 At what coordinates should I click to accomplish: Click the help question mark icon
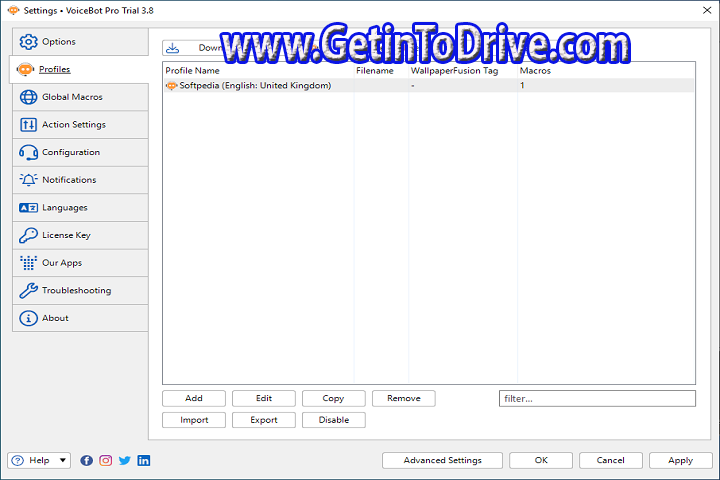tap(17, 460)
